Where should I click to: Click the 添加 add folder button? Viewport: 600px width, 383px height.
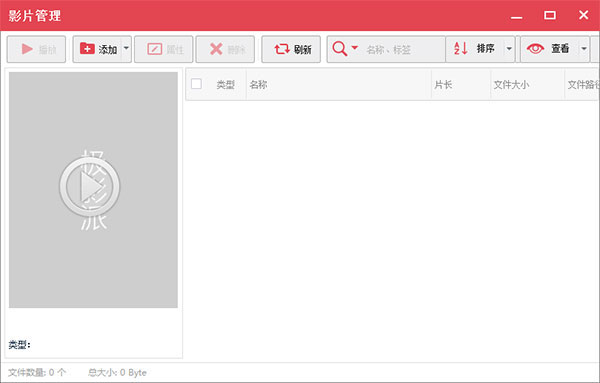tap(98, 49)
